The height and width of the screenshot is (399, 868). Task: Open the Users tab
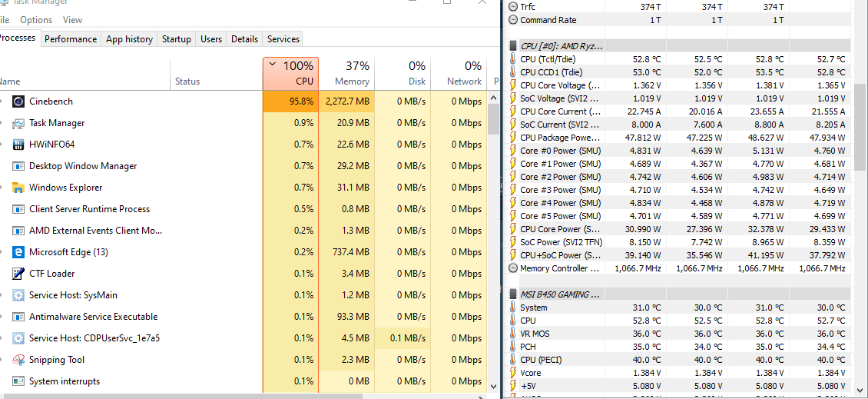pyautogui.click(x=211, y=39)
